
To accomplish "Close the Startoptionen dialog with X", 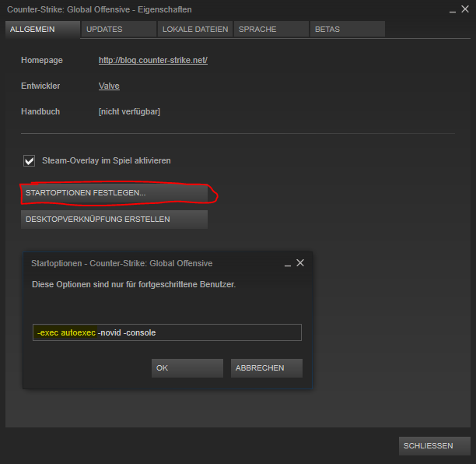I will click(x=300, y=263).
